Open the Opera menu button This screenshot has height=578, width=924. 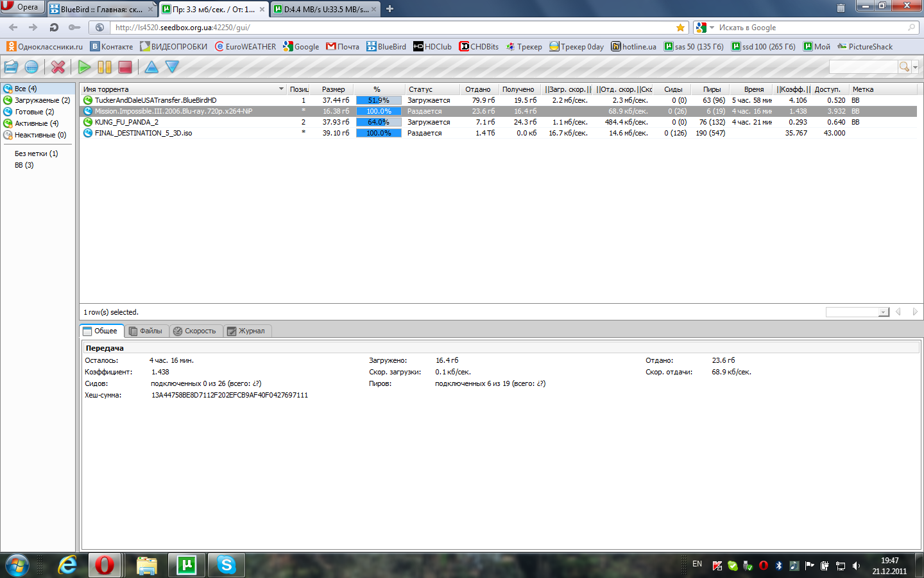(22, 7)
